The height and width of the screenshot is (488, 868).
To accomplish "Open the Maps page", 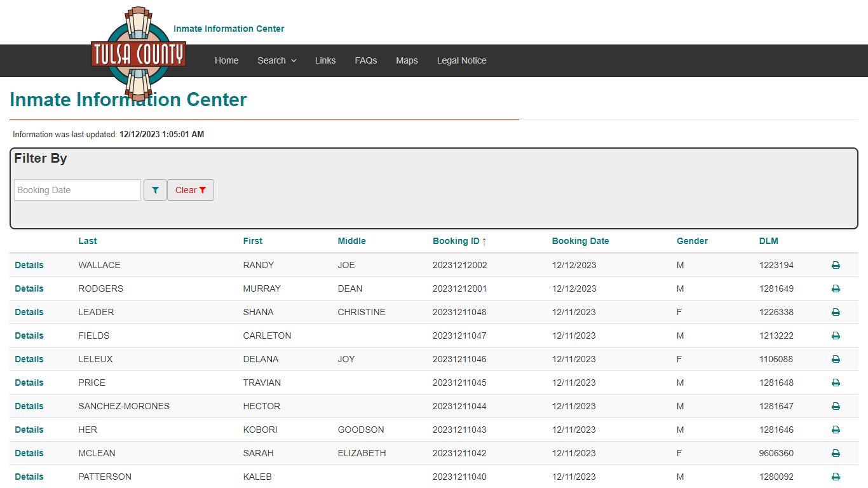I will click(x=407, y=60).
